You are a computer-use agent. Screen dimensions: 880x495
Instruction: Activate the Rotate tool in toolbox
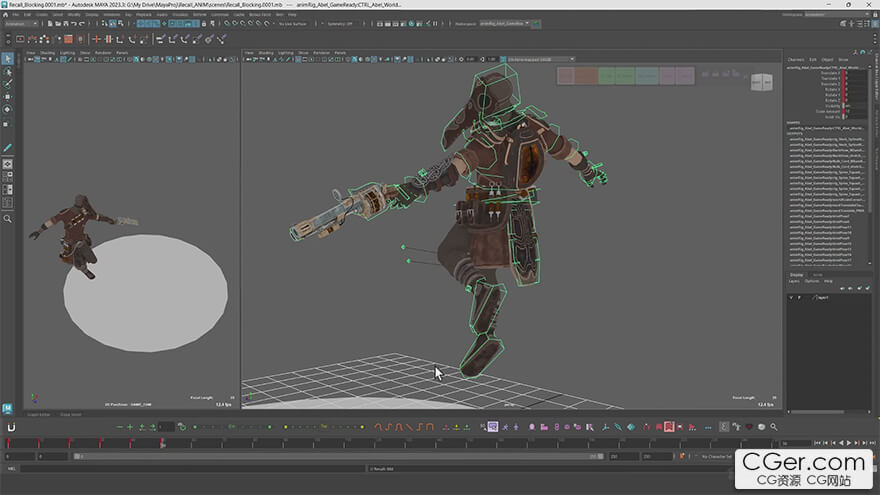pos(7,109)
